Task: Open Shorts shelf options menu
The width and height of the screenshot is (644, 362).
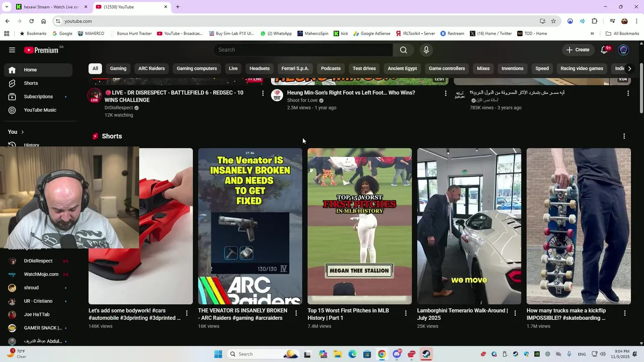Action: point(624,136)
